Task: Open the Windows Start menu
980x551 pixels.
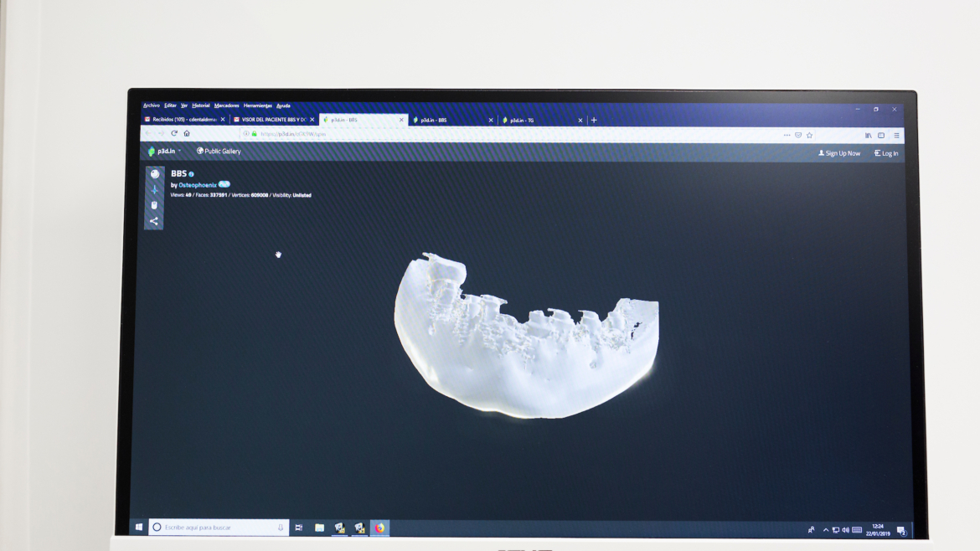Action: point(139,528)
